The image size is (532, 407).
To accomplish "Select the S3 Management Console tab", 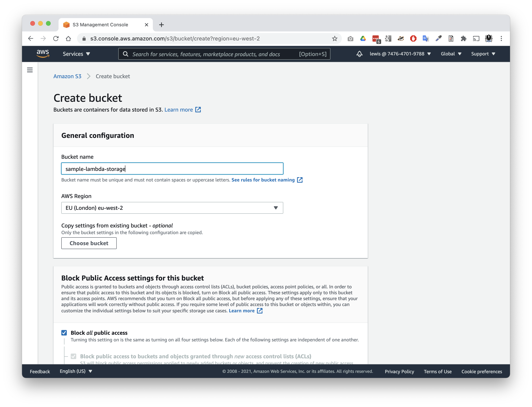I will (105, 25).
